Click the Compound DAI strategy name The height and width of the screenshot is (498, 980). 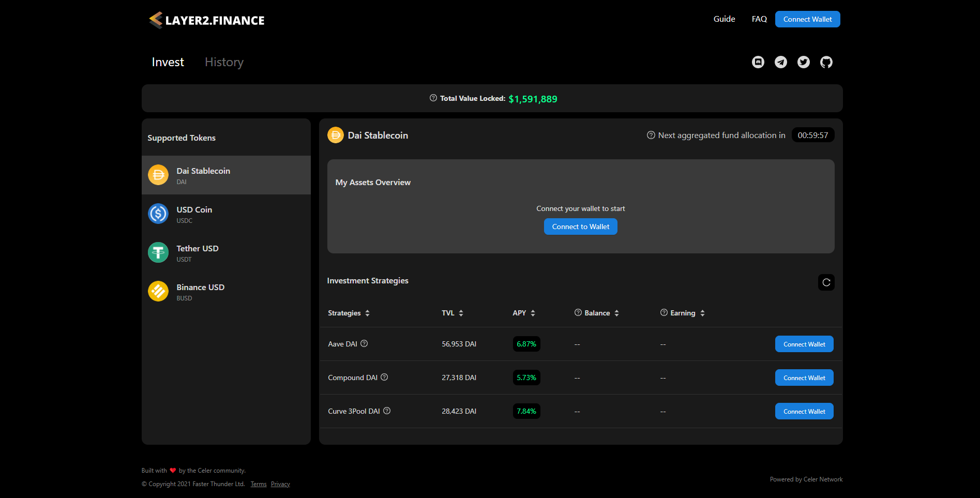pyautogui.click(x=353, y=378)
